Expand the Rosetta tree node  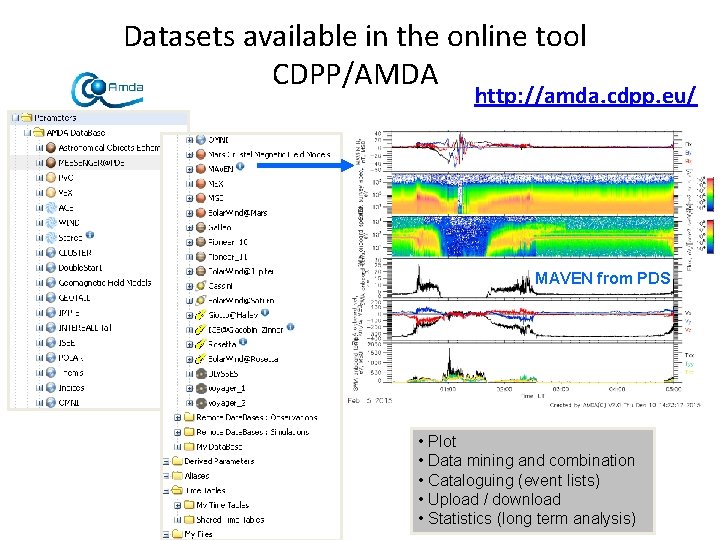[x=189, y=344]
